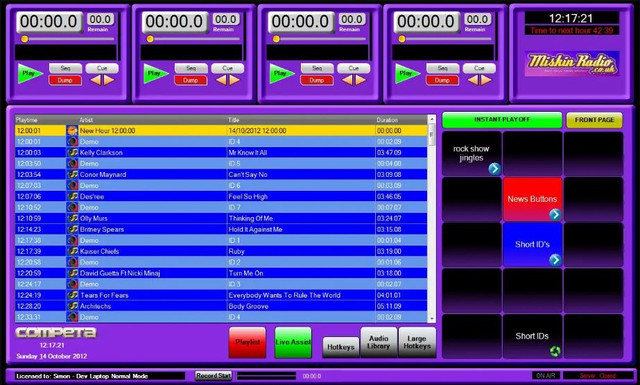Start playback on the third player
Viewport: 640px width, 385px height.
point(282,74)
